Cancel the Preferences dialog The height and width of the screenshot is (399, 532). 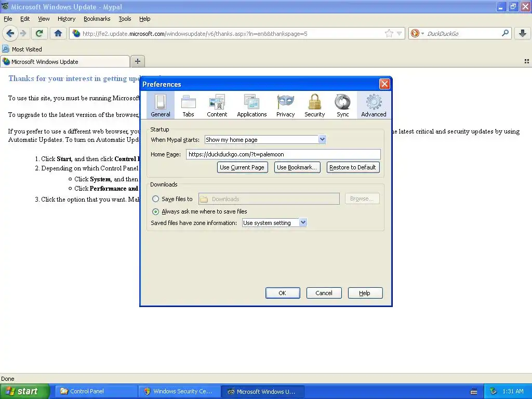pyautogui.click(x=324, y=293)
